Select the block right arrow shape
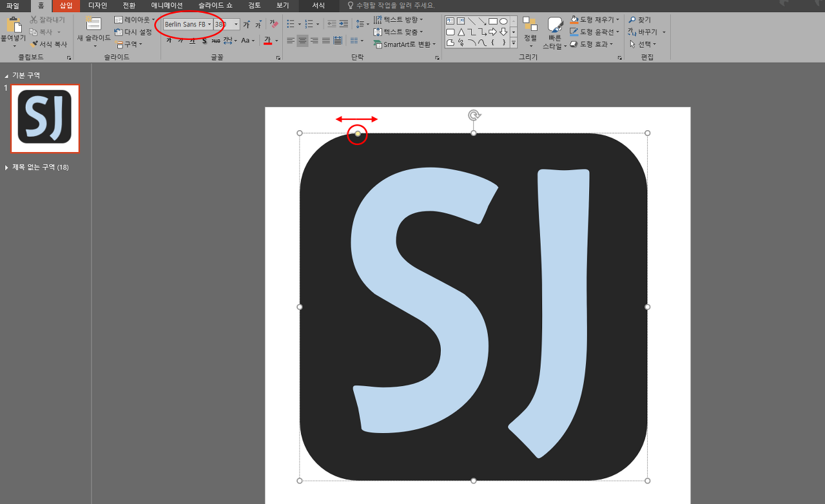Viewport: 825px width, 504px height. (x=493, y=32)
